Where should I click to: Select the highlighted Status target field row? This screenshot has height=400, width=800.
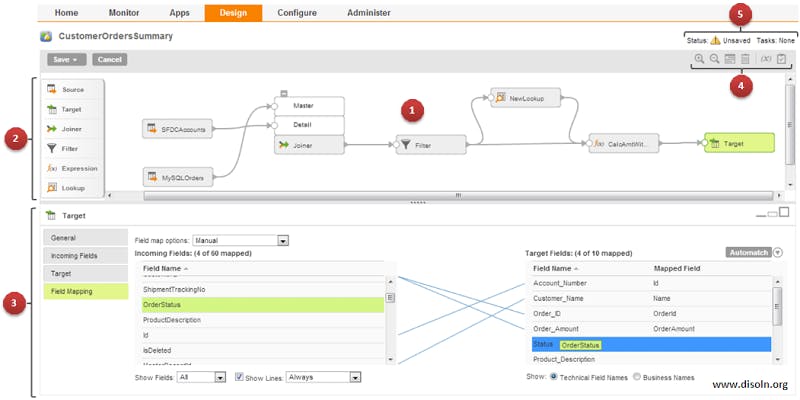(651, 344)
